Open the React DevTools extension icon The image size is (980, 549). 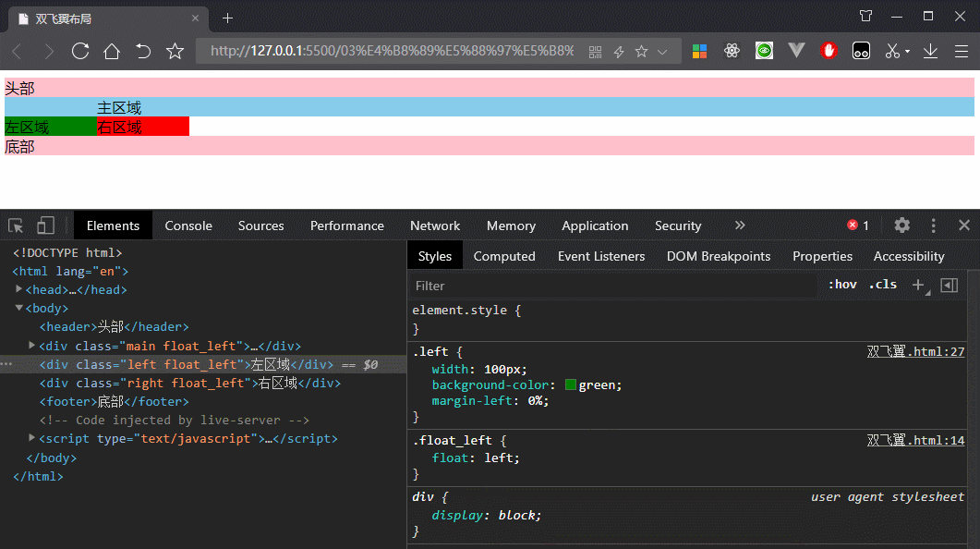point(732,51)
